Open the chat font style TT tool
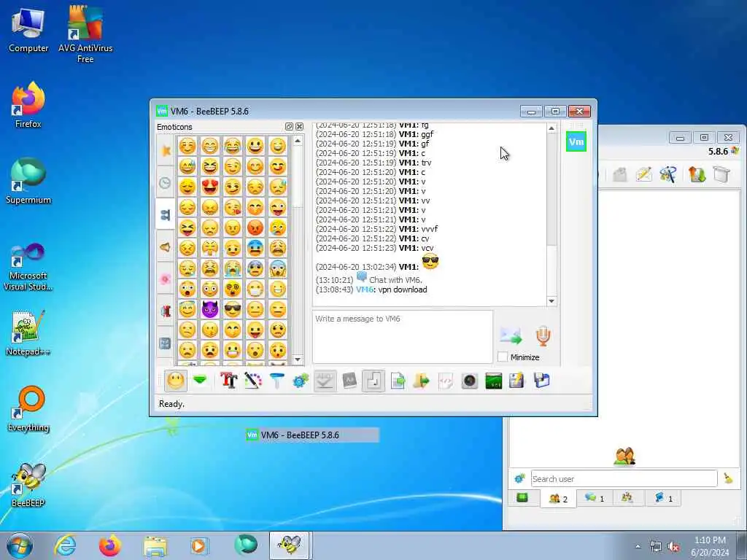 228,381
